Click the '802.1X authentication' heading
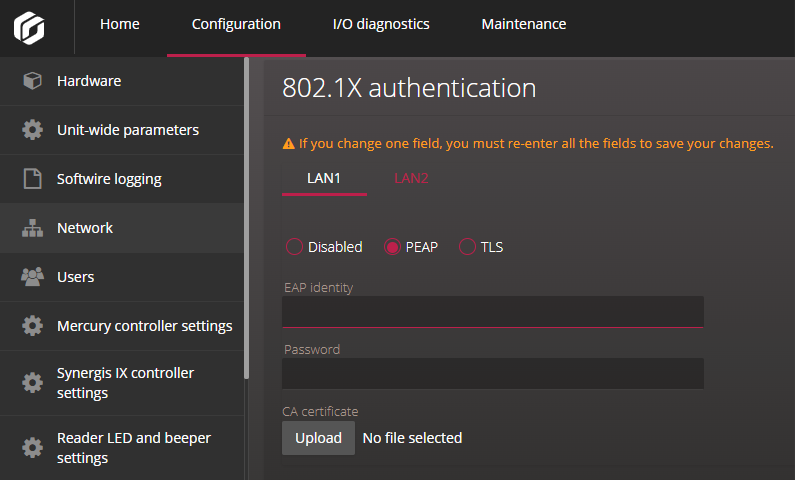The width and height of the screenshot is (795, 480). tap(409, 88)
